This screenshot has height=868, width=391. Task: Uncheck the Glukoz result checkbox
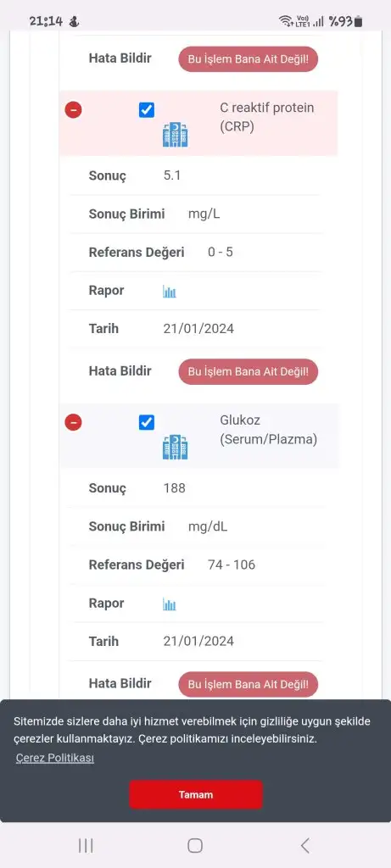click(146, 422)
